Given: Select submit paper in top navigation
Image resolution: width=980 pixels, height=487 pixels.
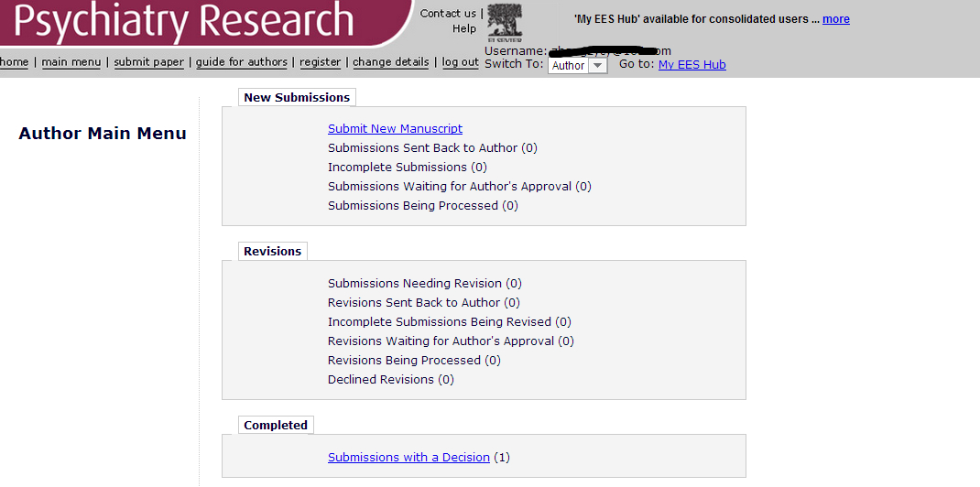Looking at the screenshot, I should [148, 62].
